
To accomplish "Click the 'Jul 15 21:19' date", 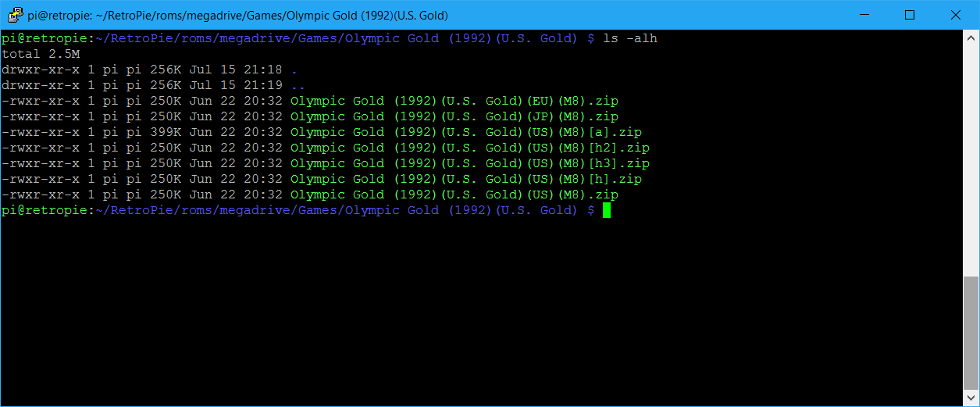I will [236, 85].
